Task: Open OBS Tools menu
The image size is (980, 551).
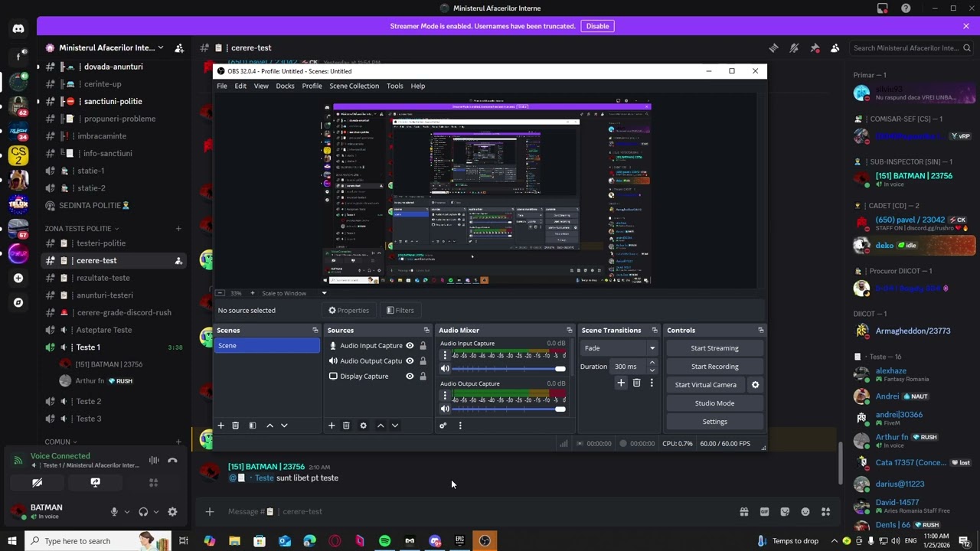Action: coord(395,86)
